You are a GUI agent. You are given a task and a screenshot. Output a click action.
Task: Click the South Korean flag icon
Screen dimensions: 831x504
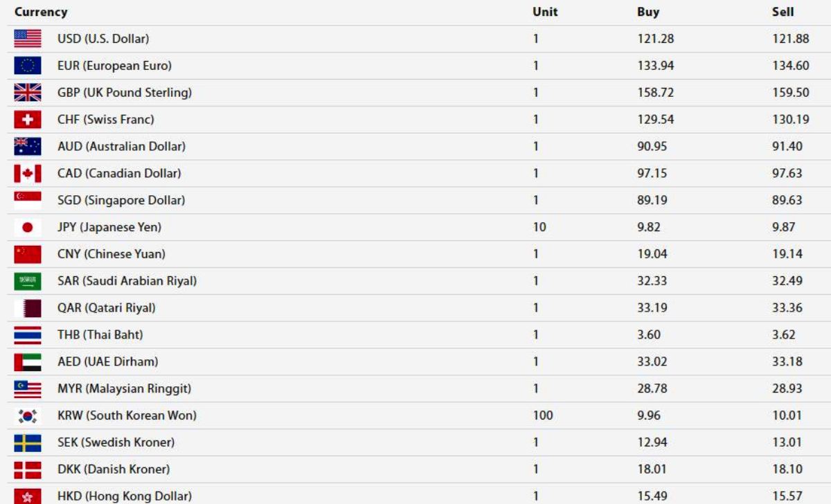click(x=28, y=415)
